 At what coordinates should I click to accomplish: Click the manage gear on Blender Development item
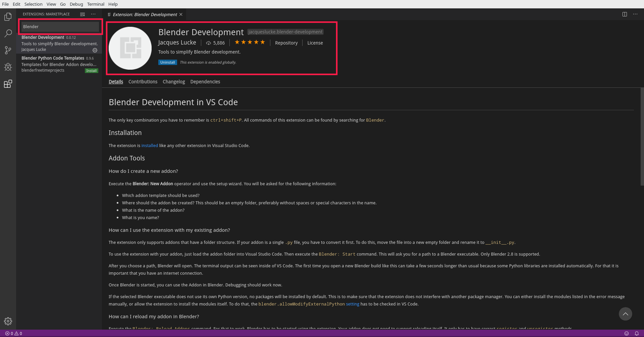[95, 50]
